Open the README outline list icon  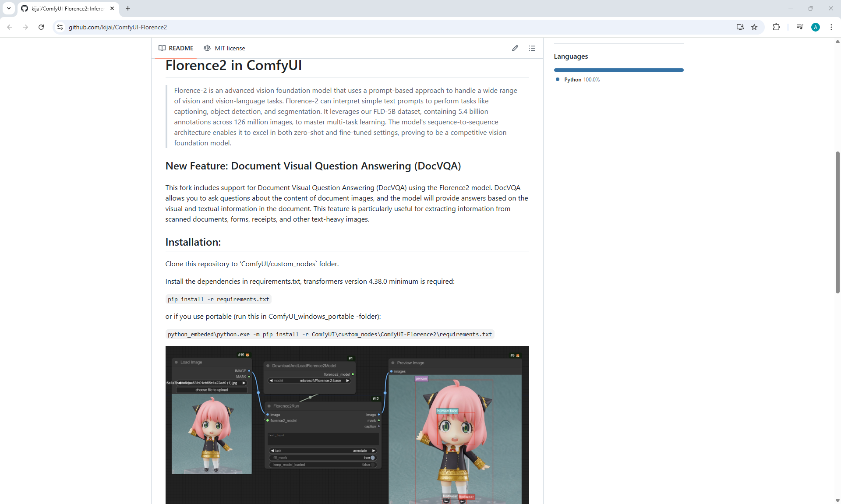(532, 48)
